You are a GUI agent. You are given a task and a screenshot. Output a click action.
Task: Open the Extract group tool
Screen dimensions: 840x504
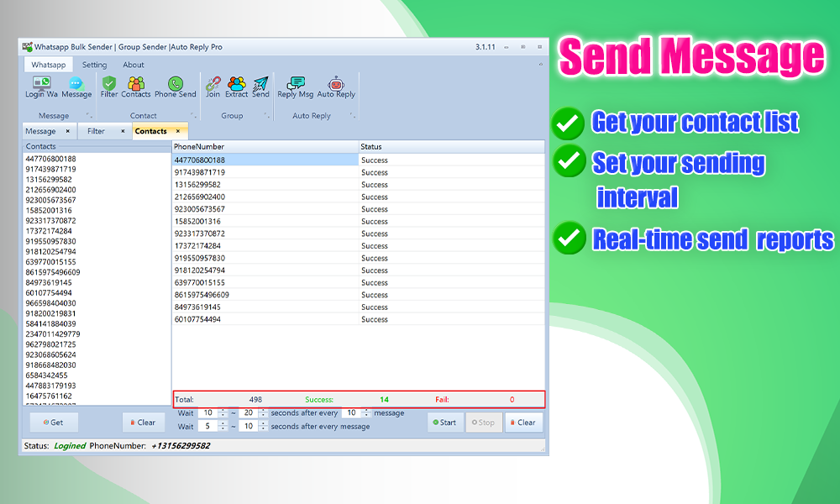pos(236,87)
